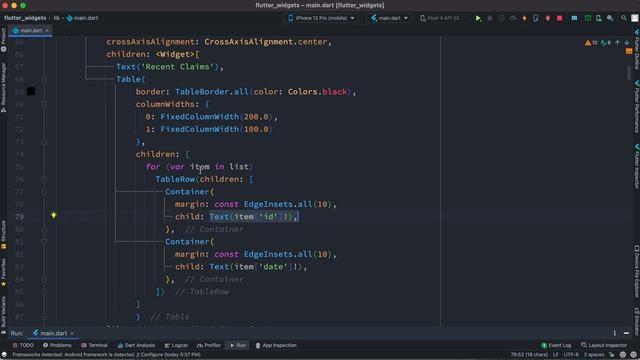Collapse the TableRow fold marker on line 76
Viewport: 640px width, 360px height.
click(44, 179)
